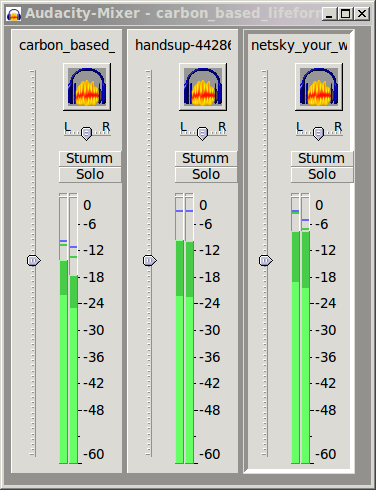Click the handsup-4428 pan slider knob

coord(202,134)
